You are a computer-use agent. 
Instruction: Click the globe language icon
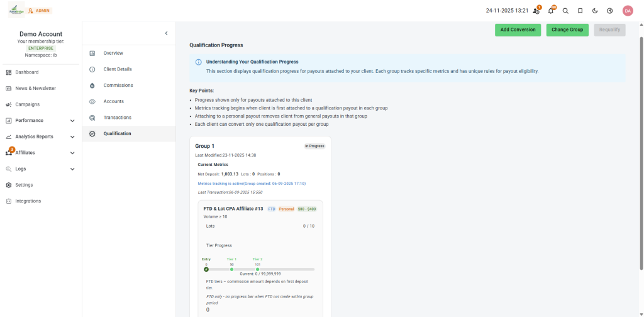609,11
